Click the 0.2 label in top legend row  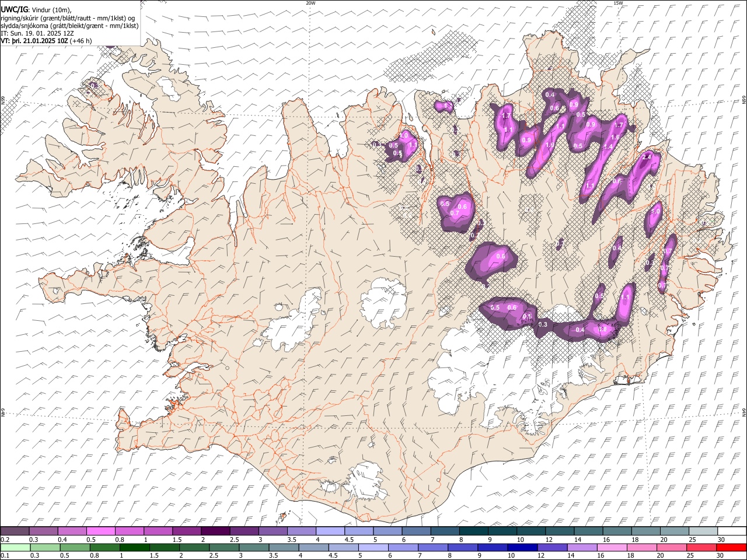5,540
